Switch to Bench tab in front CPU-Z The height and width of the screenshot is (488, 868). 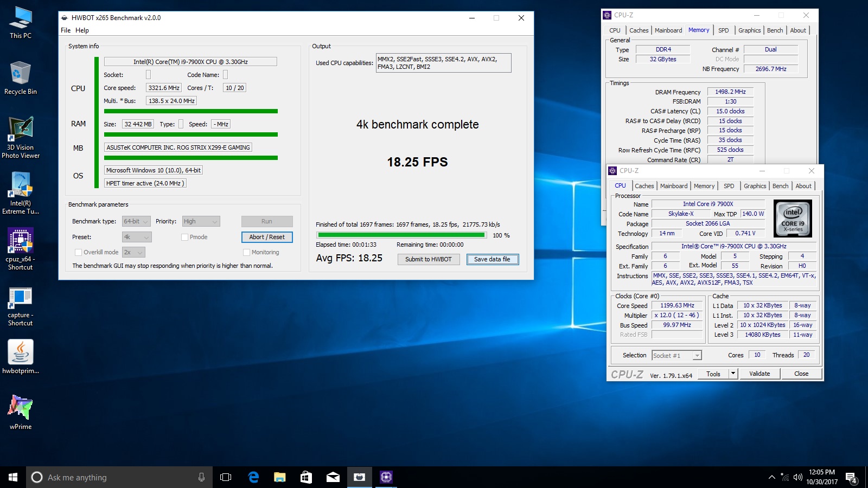(x=781, y=186)
